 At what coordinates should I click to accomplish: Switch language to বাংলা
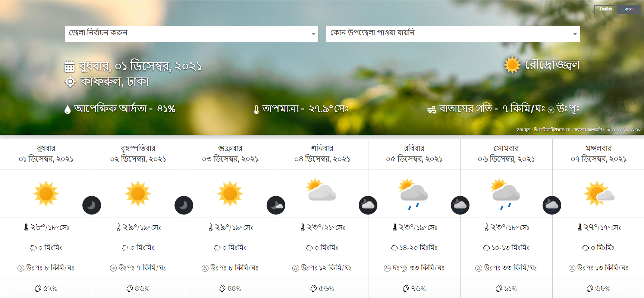(x=629, y=9)
